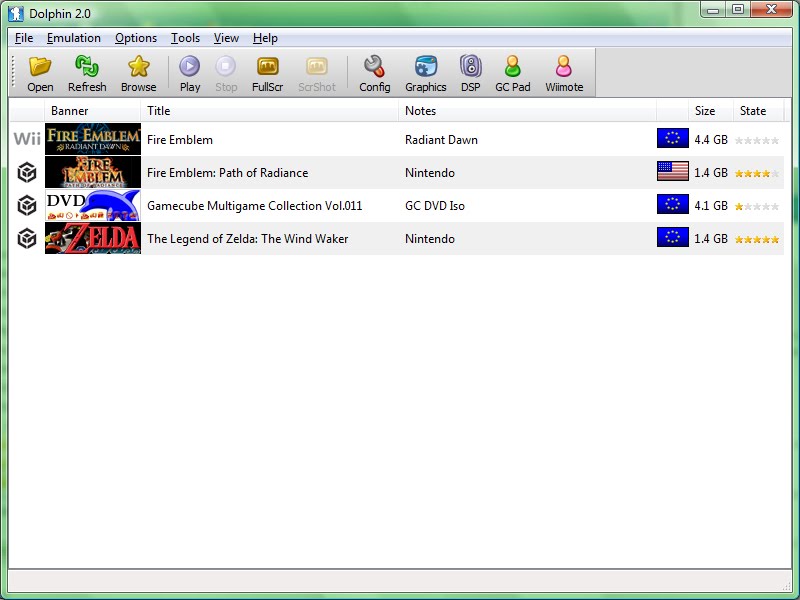The width and height of the screenshot is (800, 600).
Task: Click GameCube icon beside Wind Waker
Action: (x=27, y=238)
